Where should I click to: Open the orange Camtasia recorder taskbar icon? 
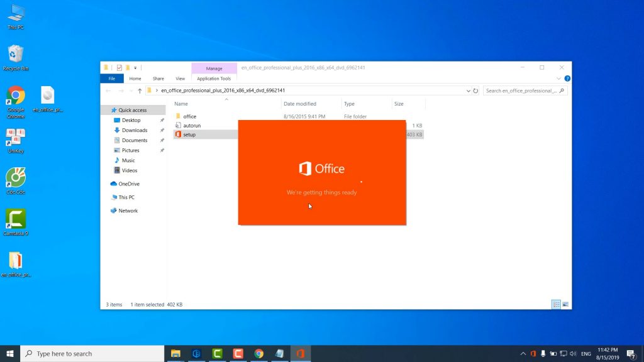(238, 353)
